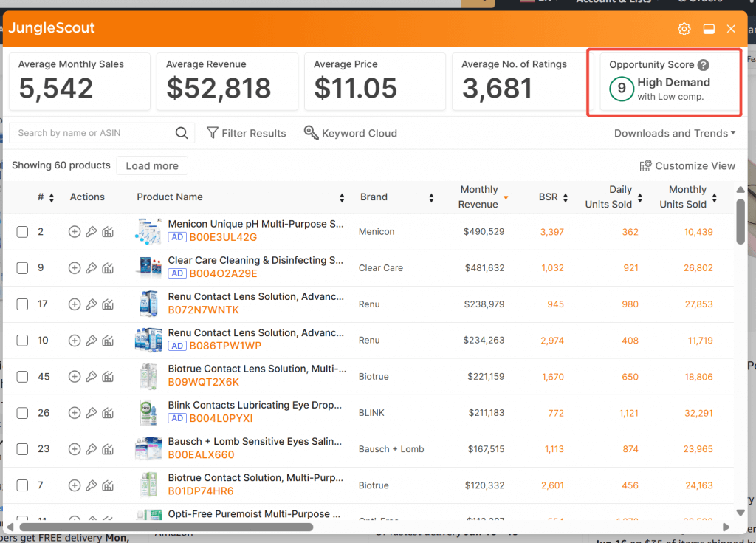Click the search magnifier icon
756x543 pixels.
(x=182, y=133)
